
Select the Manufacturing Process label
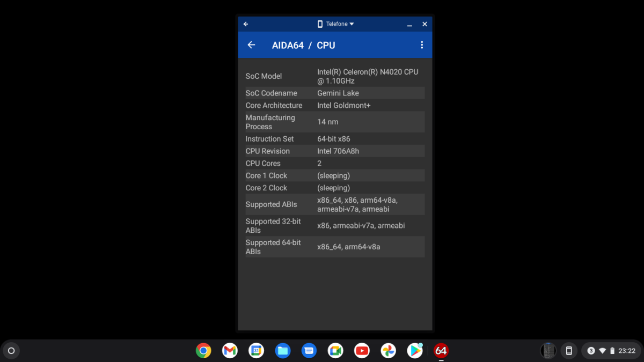point(270,122)
